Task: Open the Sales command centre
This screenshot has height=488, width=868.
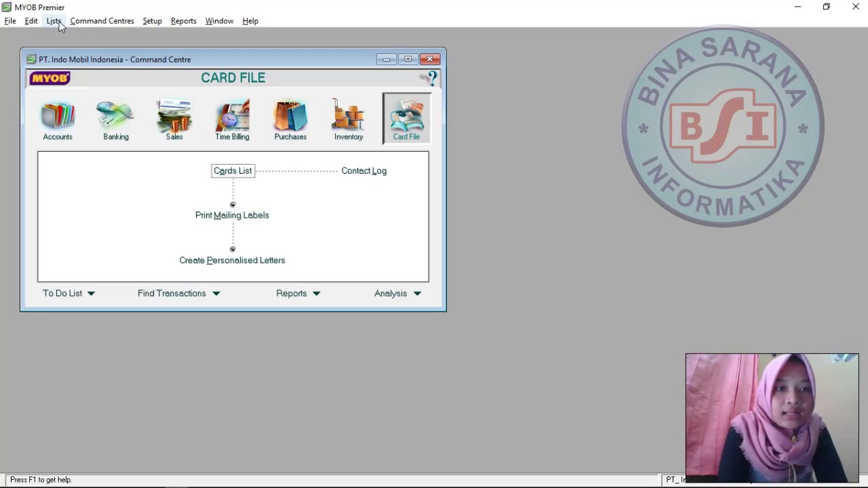Action: [174, 121]
